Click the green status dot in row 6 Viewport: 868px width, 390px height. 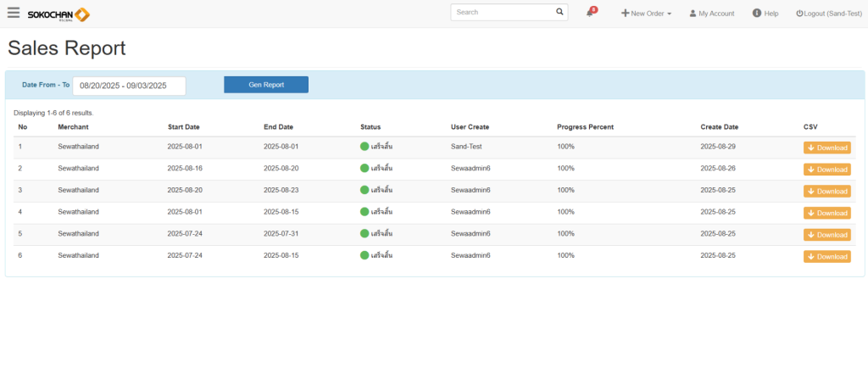[364, 255]
